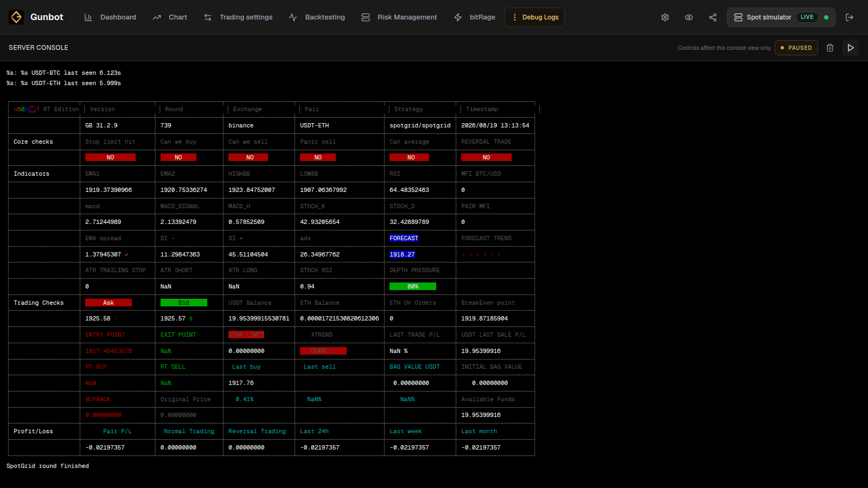The height and width of the screenshot is (488, 868).
Task: Click the round number 739
Action: pyautogui.click(x=166, y=125)
